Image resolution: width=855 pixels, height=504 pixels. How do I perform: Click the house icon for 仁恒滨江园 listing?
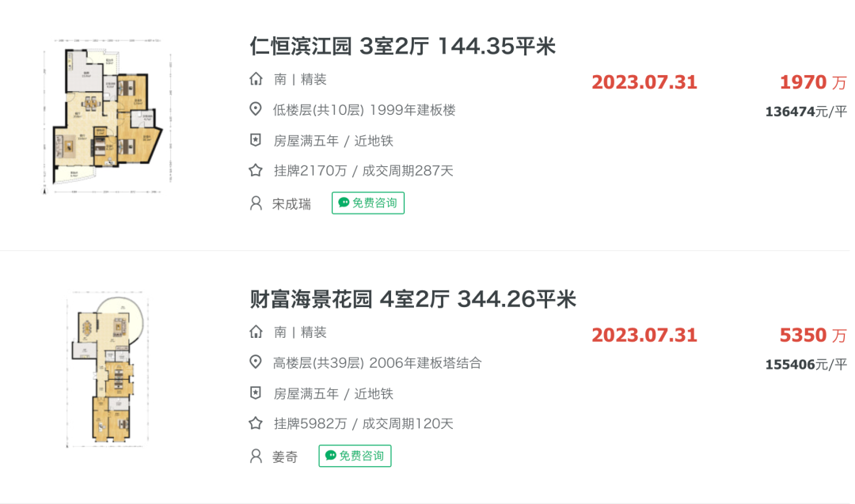pyautogui.click(x=256, y=79)
